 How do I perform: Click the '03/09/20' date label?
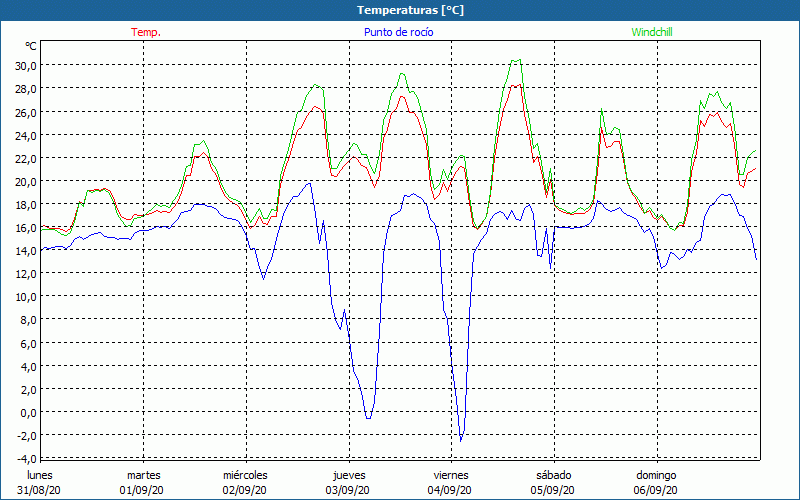[x=347, y=490]
